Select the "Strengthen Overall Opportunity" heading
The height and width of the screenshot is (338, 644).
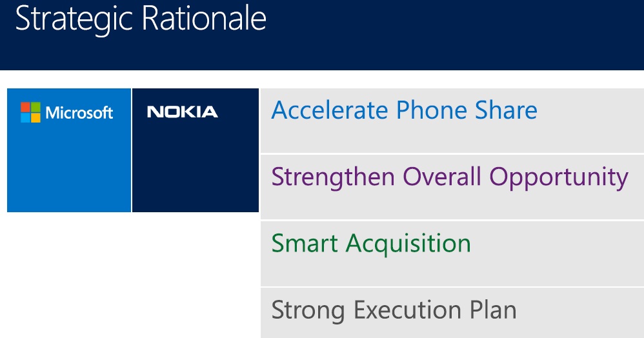click(x=450, y=176)
